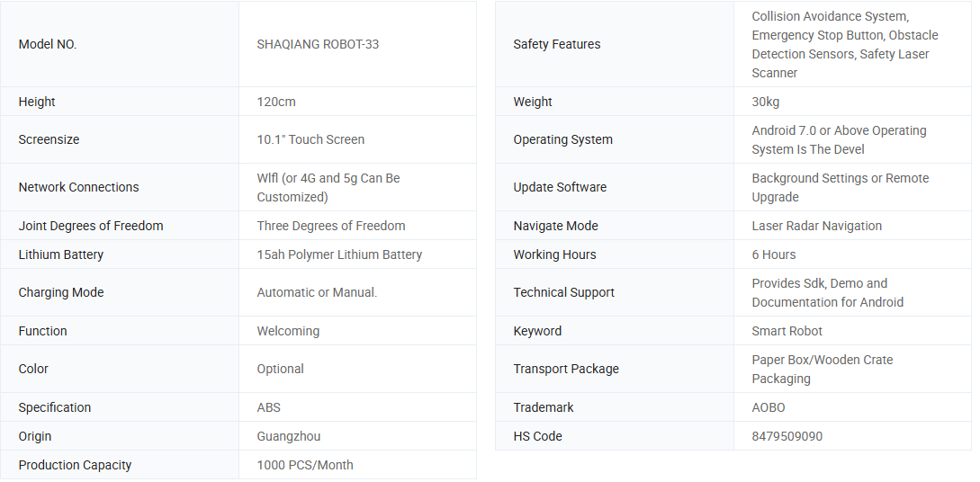This screenshot has width=980, height=482.
Task: Select the 30kg weight value
Action: [766, 102]
